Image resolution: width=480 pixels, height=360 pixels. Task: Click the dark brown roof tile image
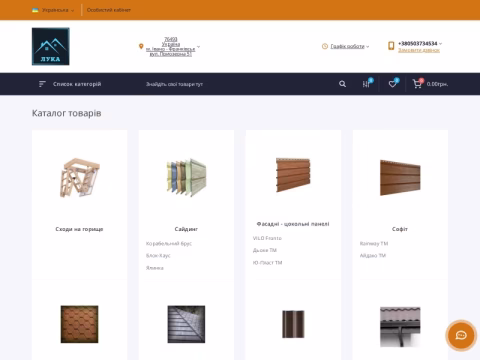[x=293, y=324]
